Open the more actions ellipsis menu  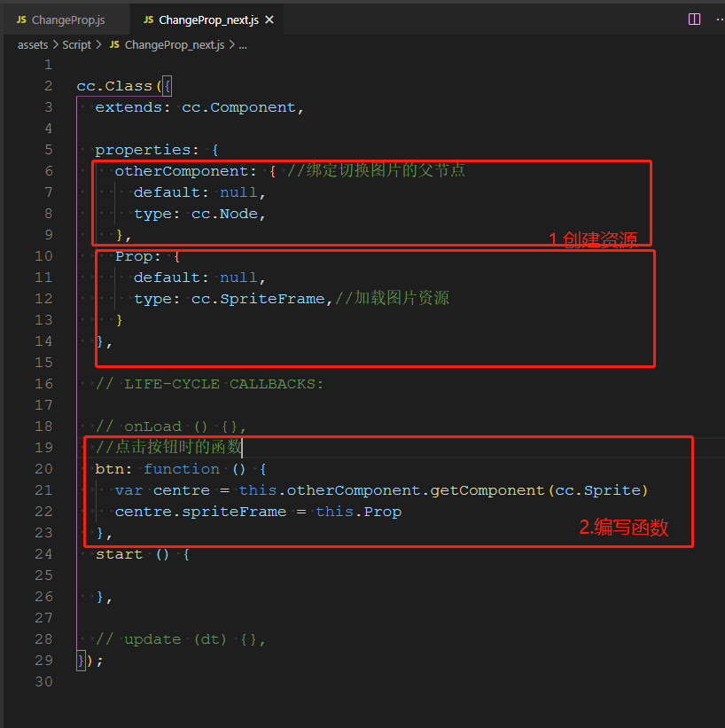(x=720, y=20)
